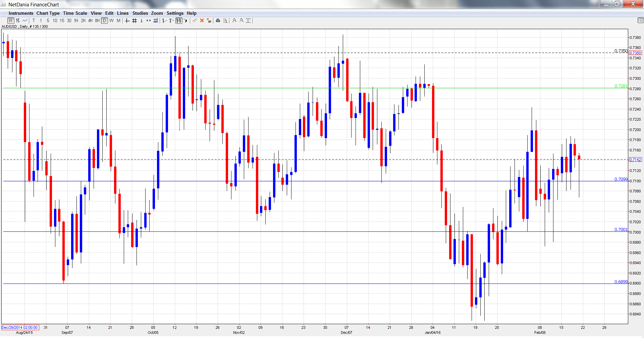Image resolution: width=644 pixels, height=362 pixels.
Task: Print the chart with printer icon
Action: (x=218, y=21)
